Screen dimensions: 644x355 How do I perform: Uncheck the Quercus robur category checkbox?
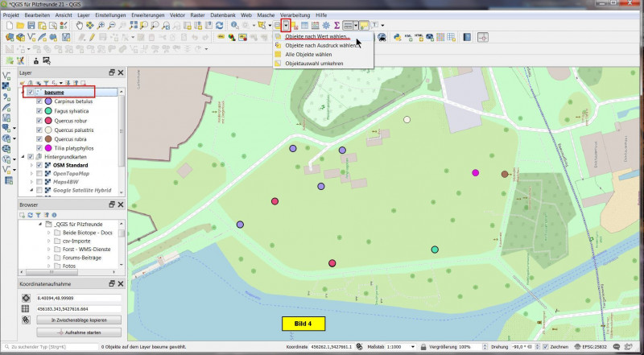coord(39,121)
